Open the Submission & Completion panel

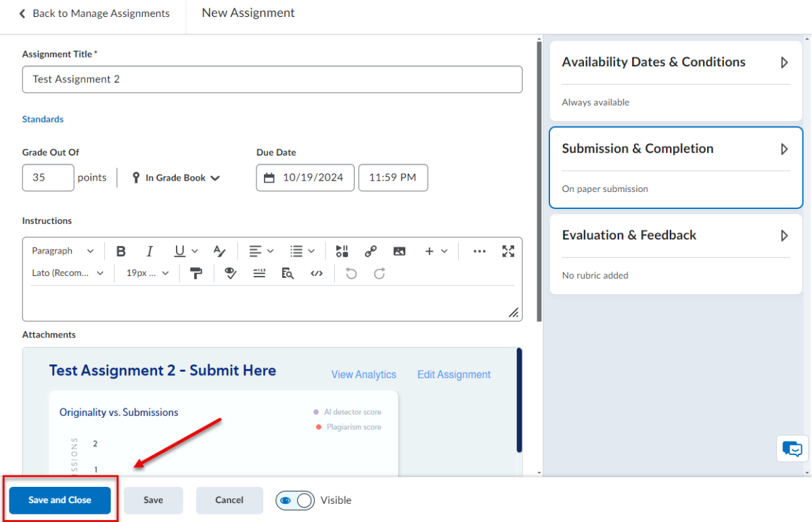675,149
